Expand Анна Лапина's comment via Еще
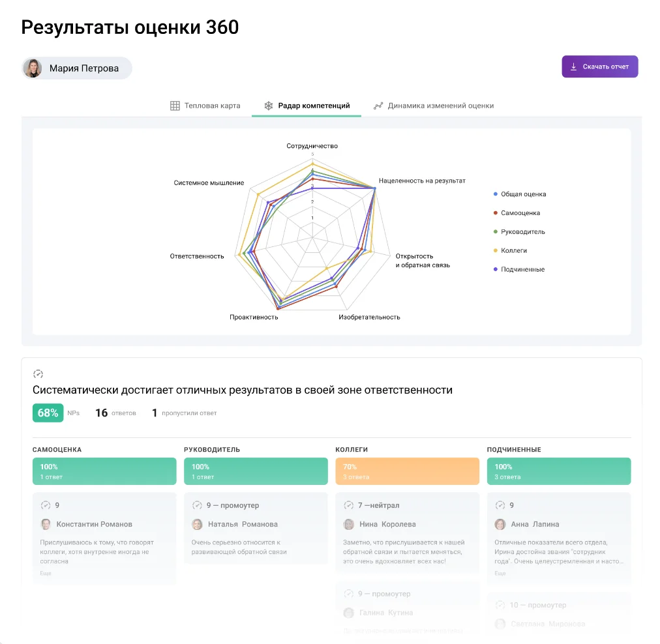This screenshot has width=660, height=644. 500,574
